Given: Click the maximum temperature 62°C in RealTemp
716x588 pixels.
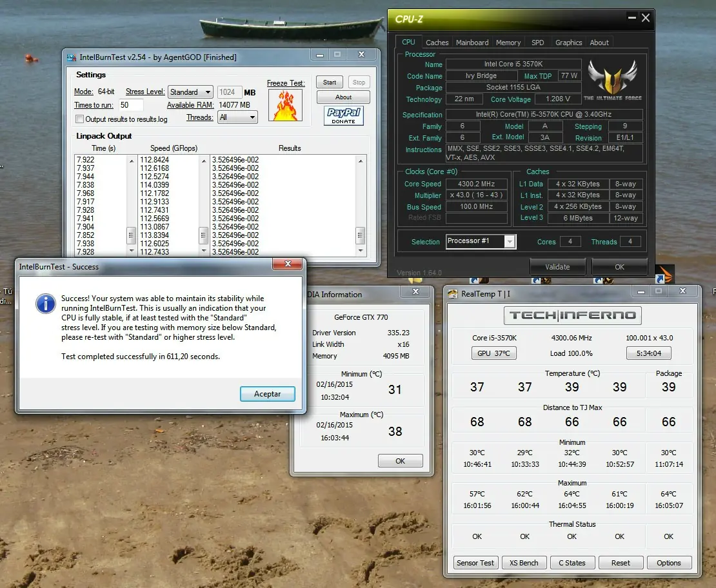Looking at the screenshot, I should tap(524, 494).
